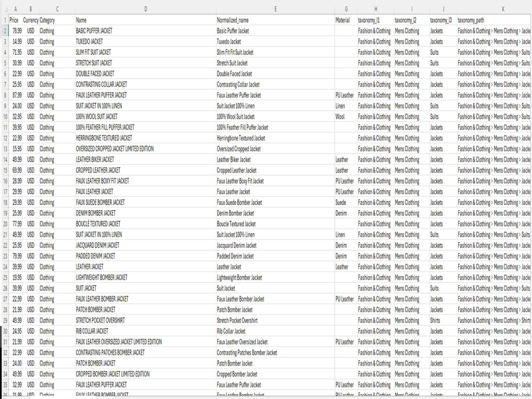Screen dimensions: 532x399
Task: Click normalized name 'Padded Denim Jacket'
Action: coord(275,256)
